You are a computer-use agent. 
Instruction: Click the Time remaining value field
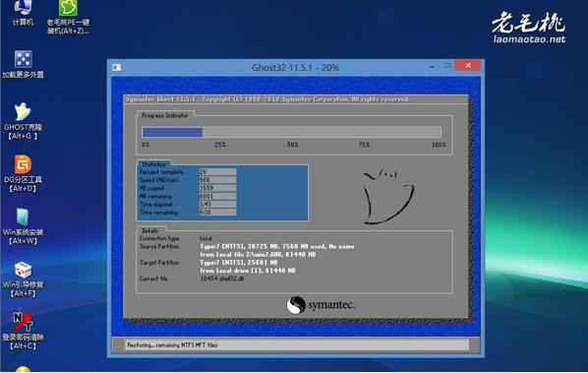point(217,213)
